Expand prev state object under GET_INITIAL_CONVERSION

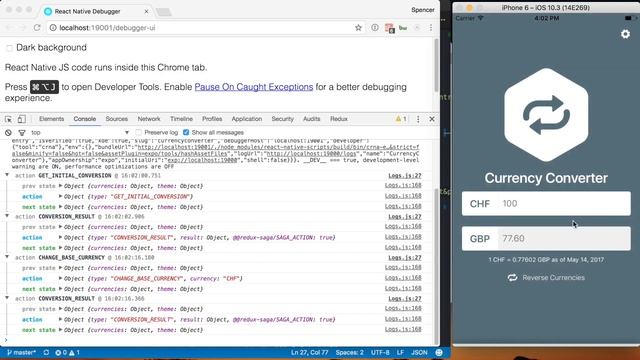coord(60,186)
